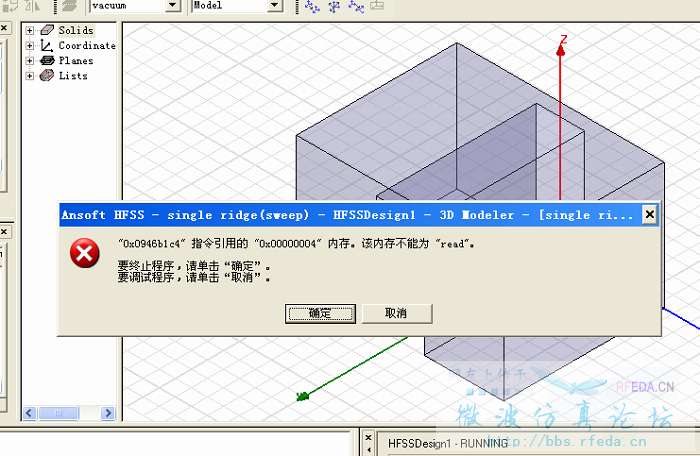Close the upper left docked panel
Screen dimensions: 700x456
[4, 28]
